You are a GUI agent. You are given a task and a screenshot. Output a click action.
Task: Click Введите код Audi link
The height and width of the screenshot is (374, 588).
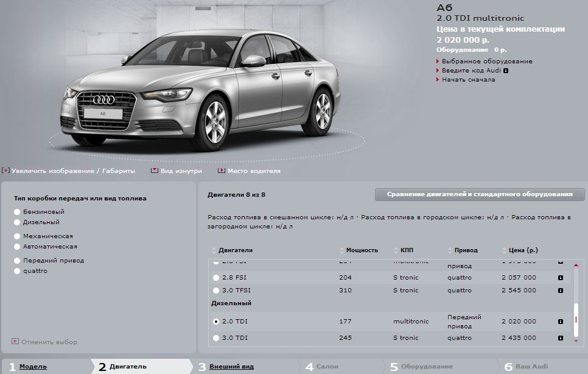click(x=471, y=71)
